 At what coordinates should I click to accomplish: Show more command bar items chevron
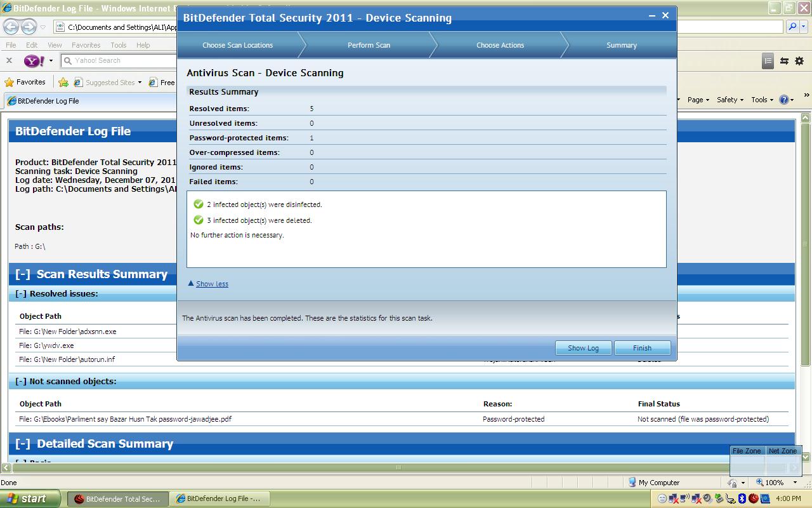(x=806, y=96)
